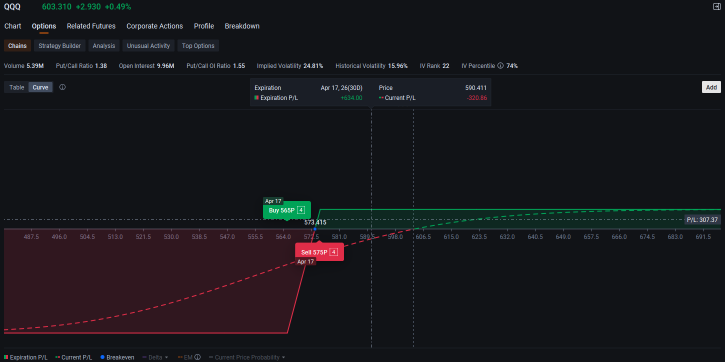Click quantity box on Buy 565P tag

tap(301, 210)
